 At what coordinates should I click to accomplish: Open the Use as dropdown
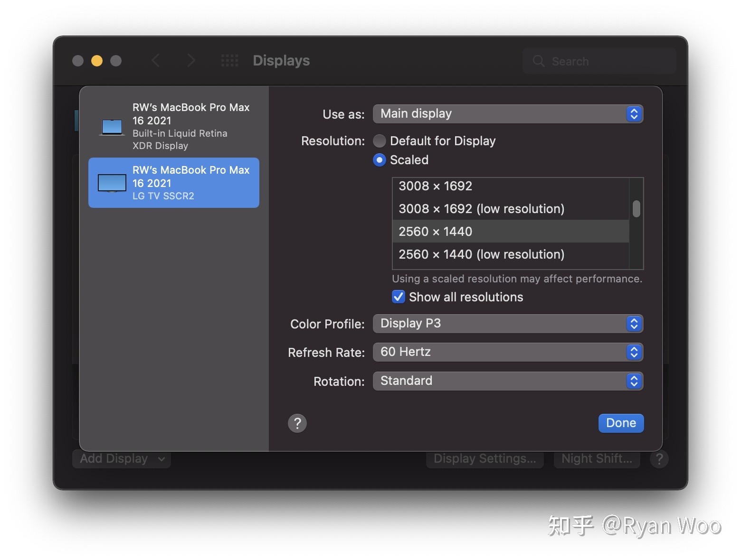tap(508, 114)
